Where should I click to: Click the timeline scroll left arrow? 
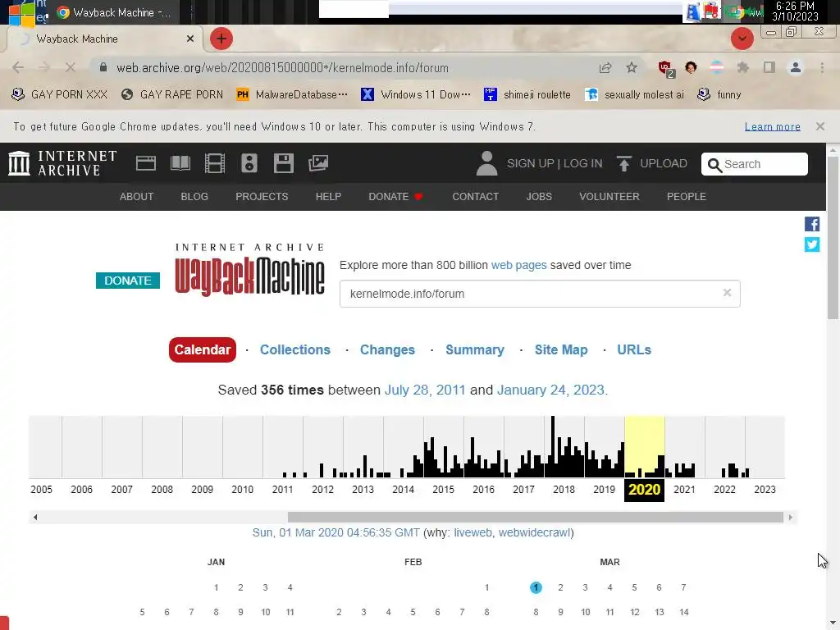(x=35, y=517)
